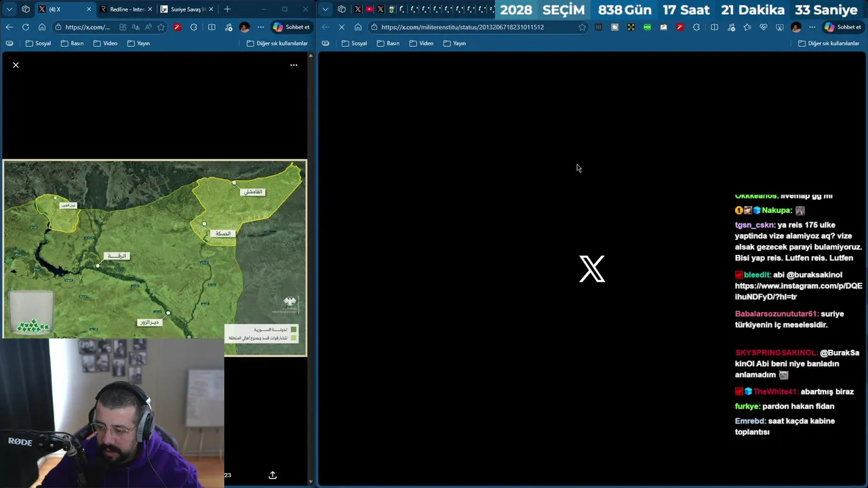Go back in the left browser window

point(9,27)
